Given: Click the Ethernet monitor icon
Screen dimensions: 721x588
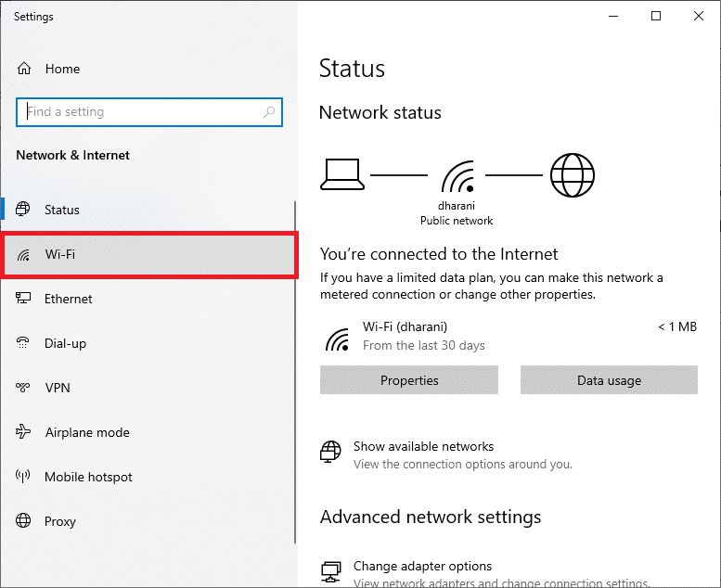Looking at the screenshot, I should (x=23, y=299).
